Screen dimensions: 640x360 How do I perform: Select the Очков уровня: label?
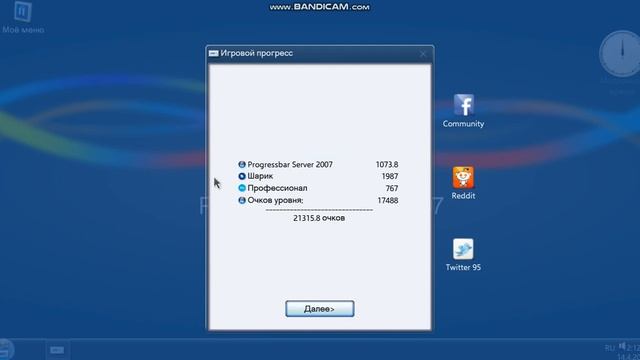(275, 200)
